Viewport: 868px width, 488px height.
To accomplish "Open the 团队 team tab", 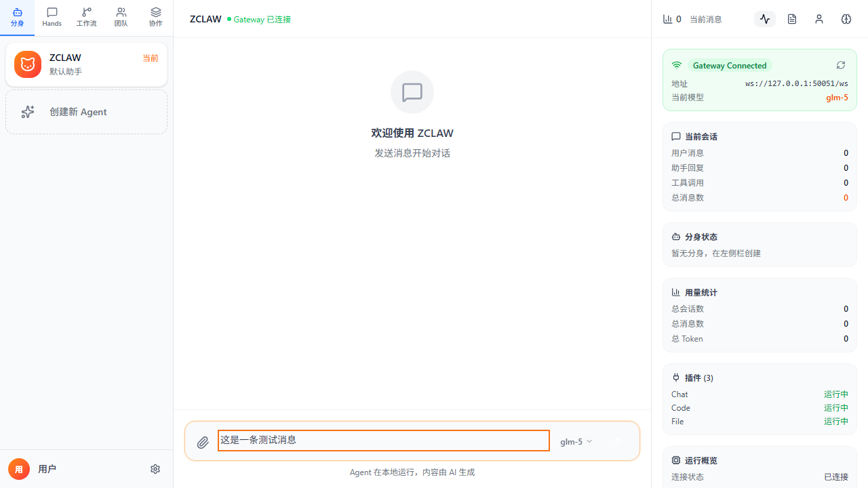I will tap(121, 18).
